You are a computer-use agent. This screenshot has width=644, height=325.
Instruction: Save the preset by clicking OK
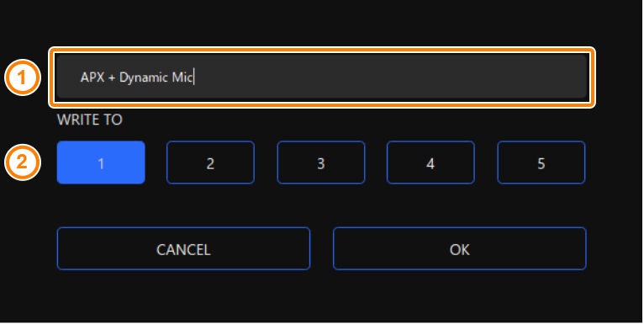(460, 248)
